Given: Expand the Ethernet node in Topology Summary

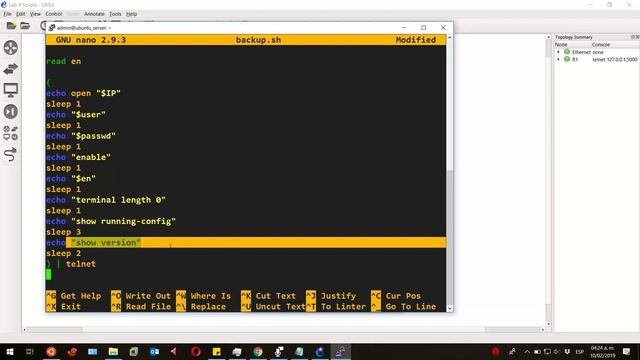Looking at the screenshot, I should tap(558, 52).
